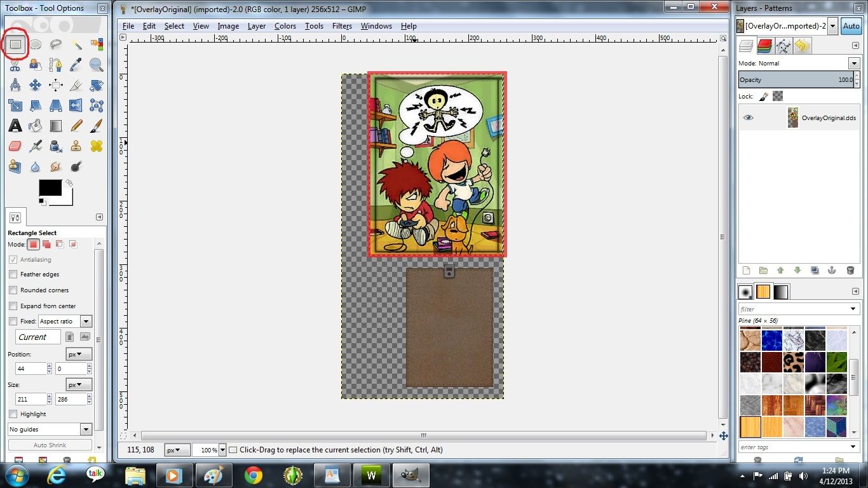
Task: Select the Select by Color tool
Action: point(97,44)
